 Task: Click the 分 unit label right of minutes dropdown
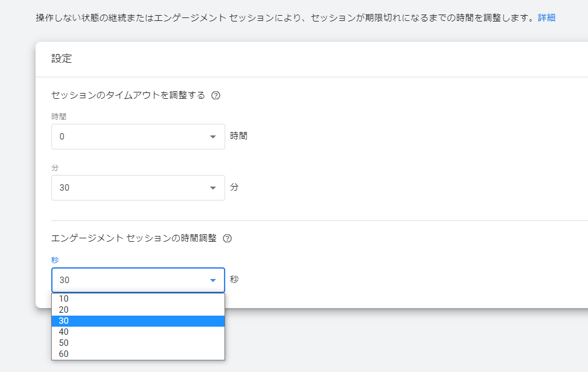pyautogui.click(x=234, y=187)
